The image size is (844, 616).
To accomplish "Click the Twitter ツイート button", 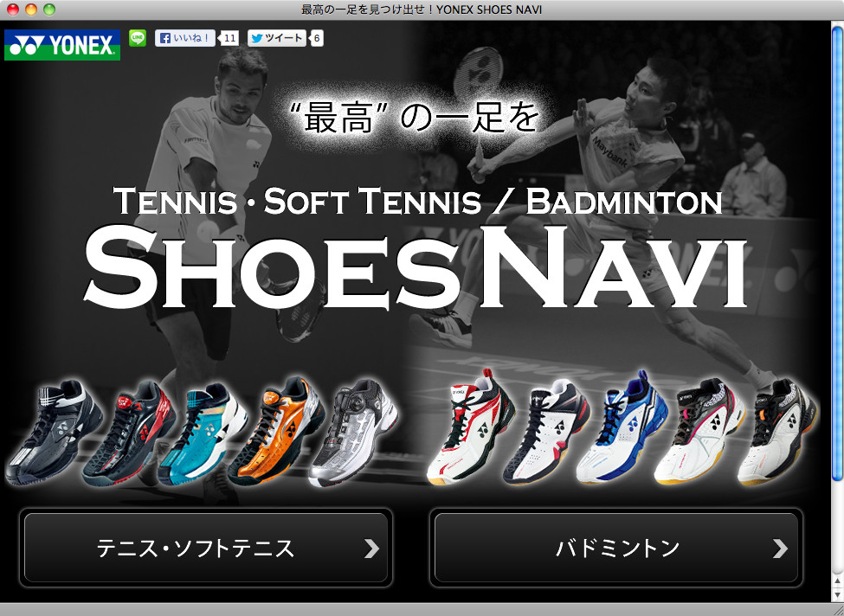I will 277,38.
